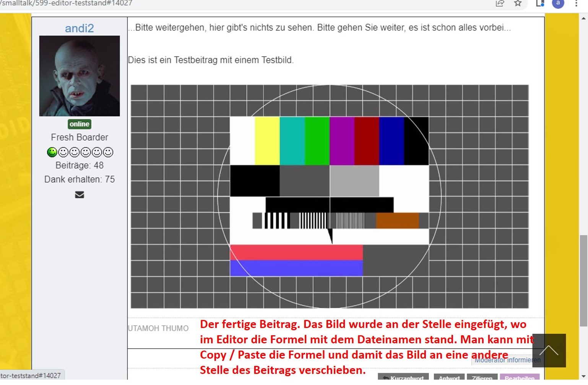Open the browser side panel icon

point(540,3)
